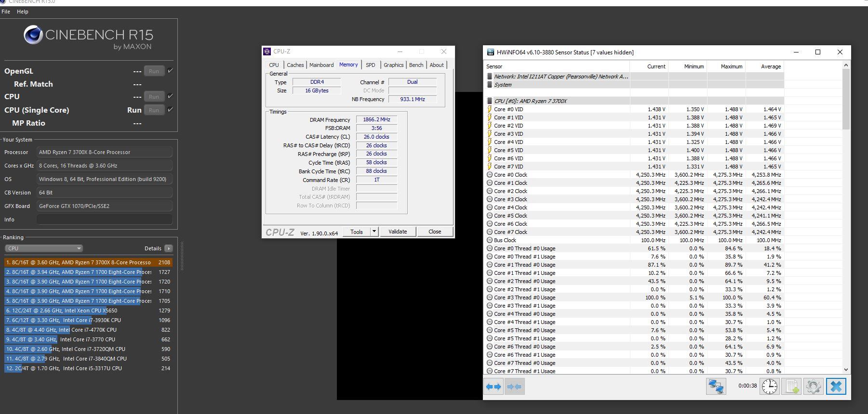Switch to the CPU tab in CPU-Z
The width and height of the screenshot is (868, 414).
coord(274,65)
